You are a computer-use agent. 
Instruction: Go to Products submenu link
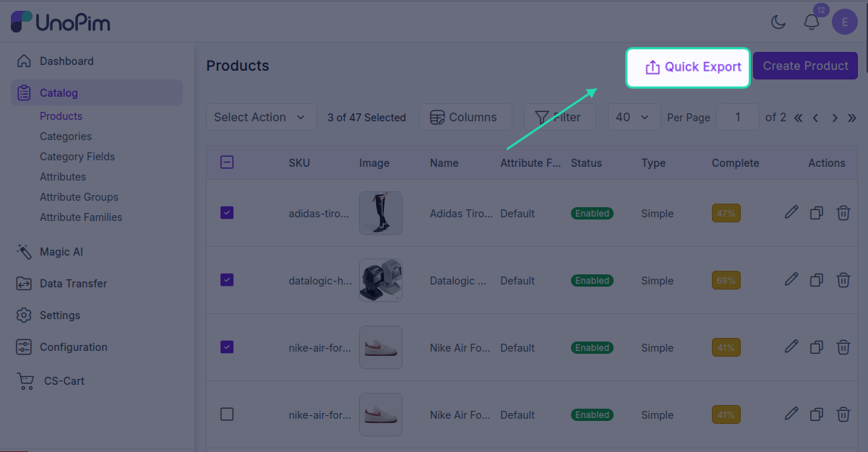coord(61,116)
